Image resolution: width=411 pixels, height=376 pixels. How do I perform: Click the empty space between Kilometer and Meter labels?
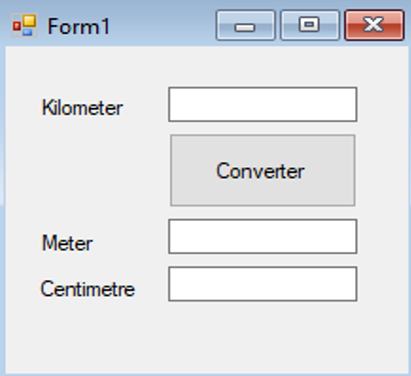pos(82,175)
